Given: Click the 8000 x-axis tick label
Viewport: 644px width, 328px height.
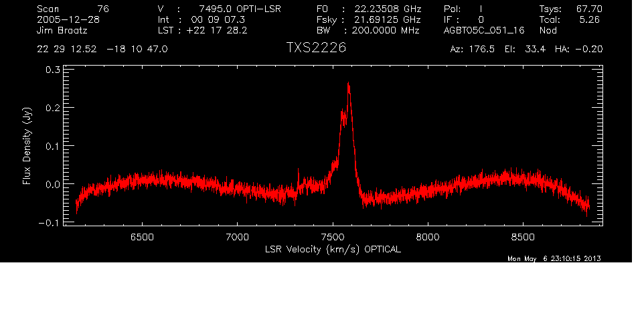Looking at the screenshot, I should (428, 237).
